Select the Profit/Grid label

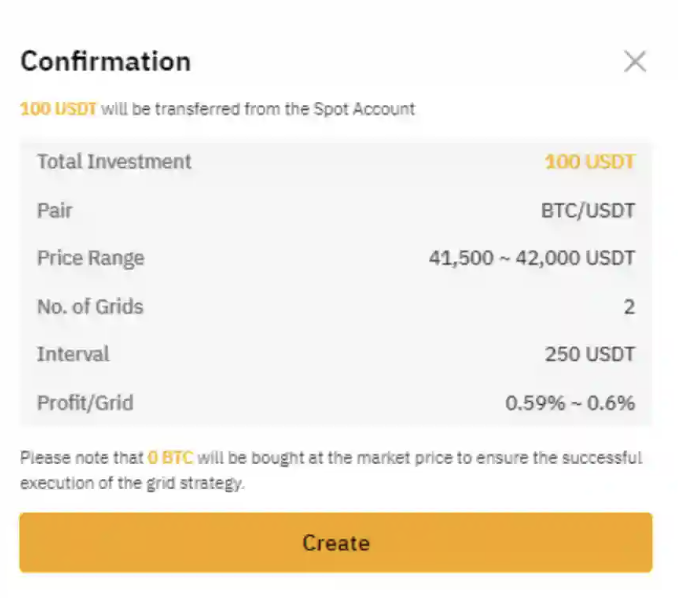pyautogui.click(x=85, y=403)
